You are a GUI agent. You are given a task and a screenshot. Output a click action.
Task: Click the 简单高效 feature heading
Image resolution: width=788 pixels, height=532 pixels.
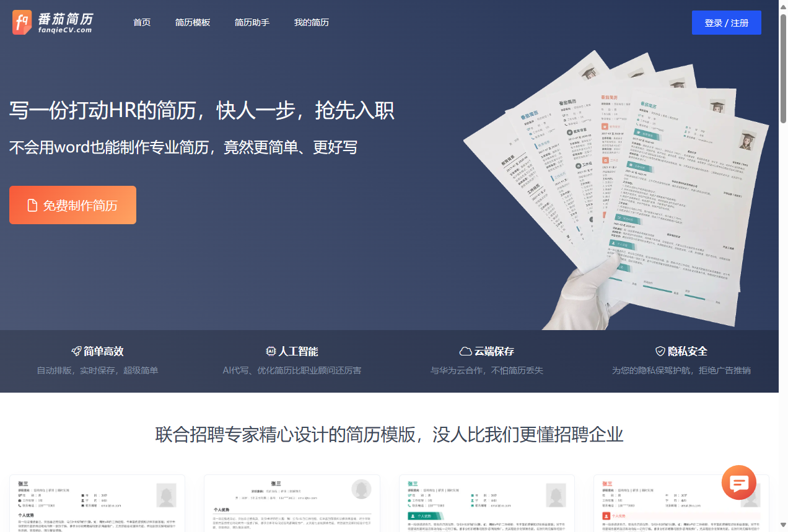(103, 351)
